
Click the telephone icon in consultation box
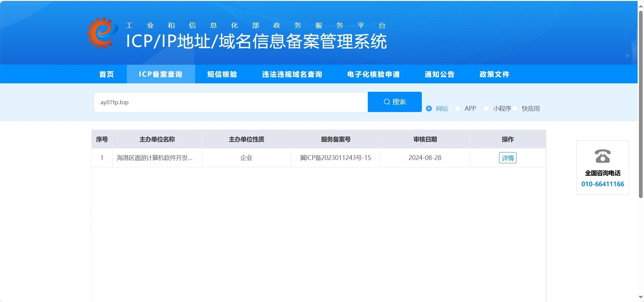click(x=603, y=156)
